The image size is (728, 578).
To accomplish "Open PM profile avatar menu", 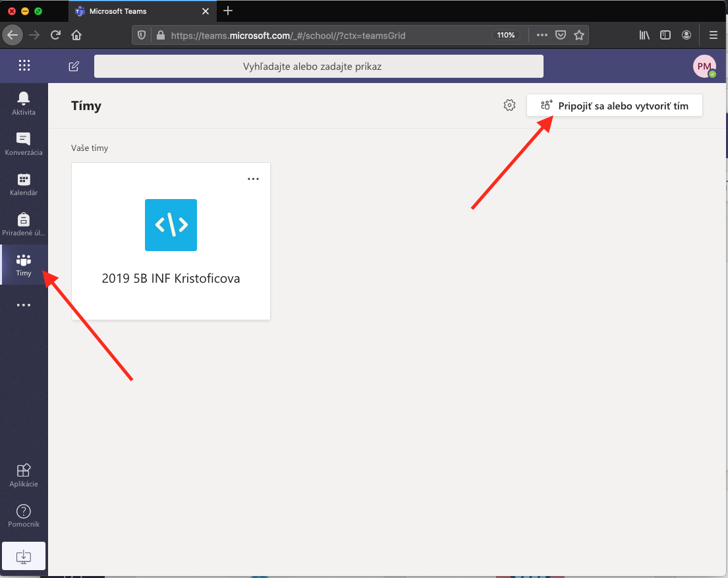I will [704, 66].
